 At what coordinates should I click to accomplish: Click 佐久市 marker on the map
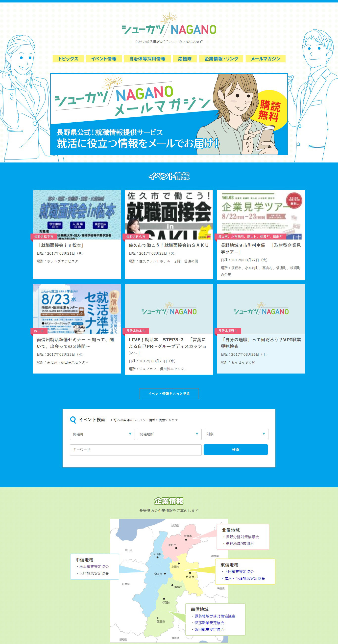point(190,573)
